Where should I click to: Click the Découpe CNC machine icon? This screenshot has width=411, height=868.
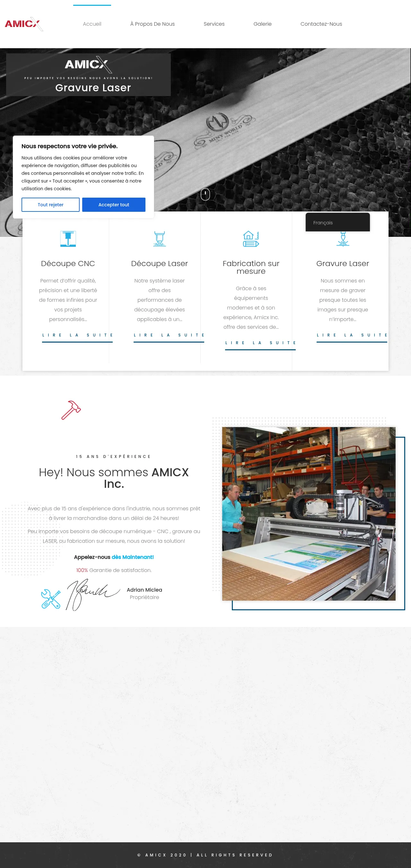coord(68,238)
